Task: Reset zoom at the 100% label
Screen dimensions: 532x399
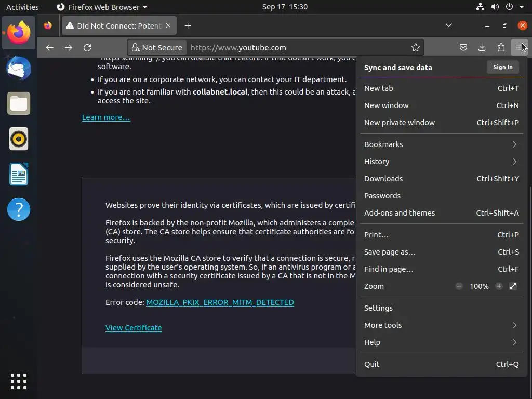Action: tap(478, 286)
